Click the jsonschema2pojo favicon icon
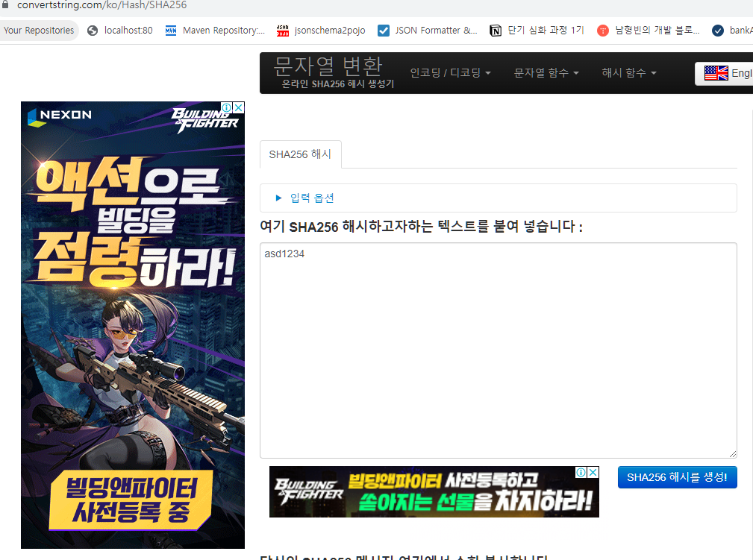The image size is (753, 560). point(283,31)
